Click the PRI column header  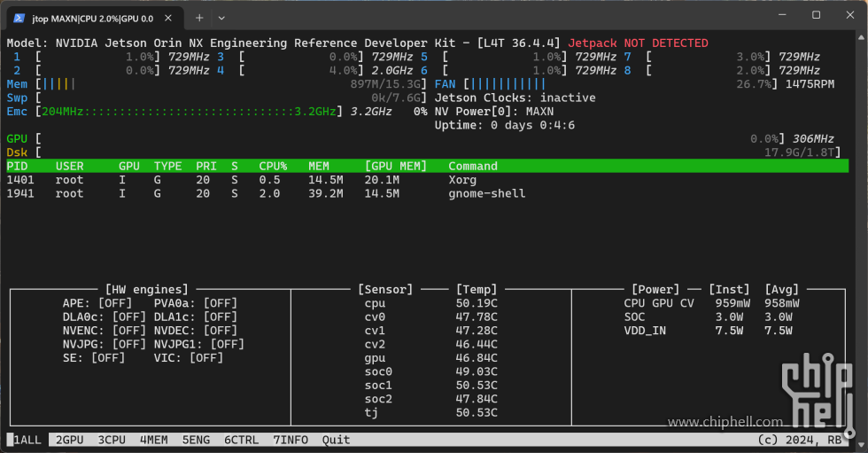[x=206, y=166]
